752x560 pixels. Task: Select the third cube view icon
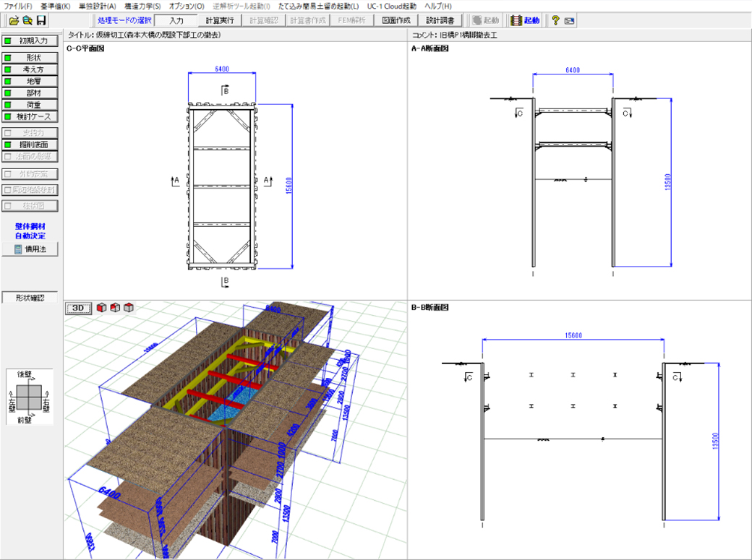pos(128,308)
